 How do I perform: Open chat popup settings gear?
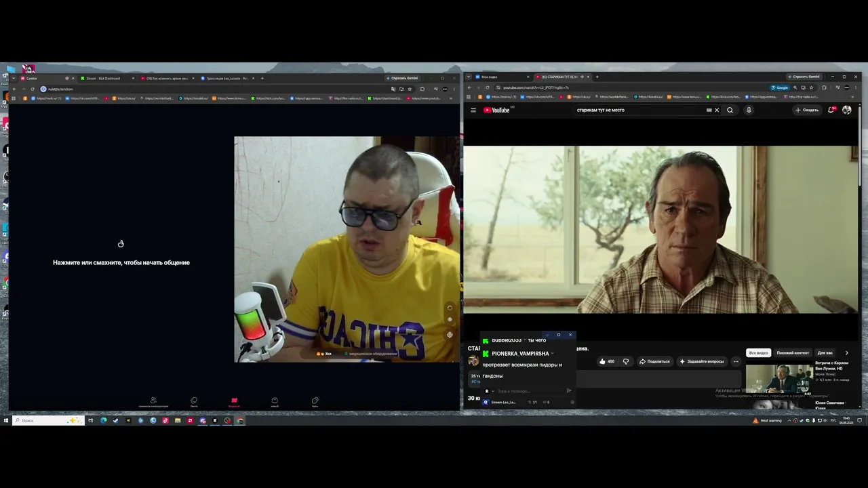(x=572, y=402)
